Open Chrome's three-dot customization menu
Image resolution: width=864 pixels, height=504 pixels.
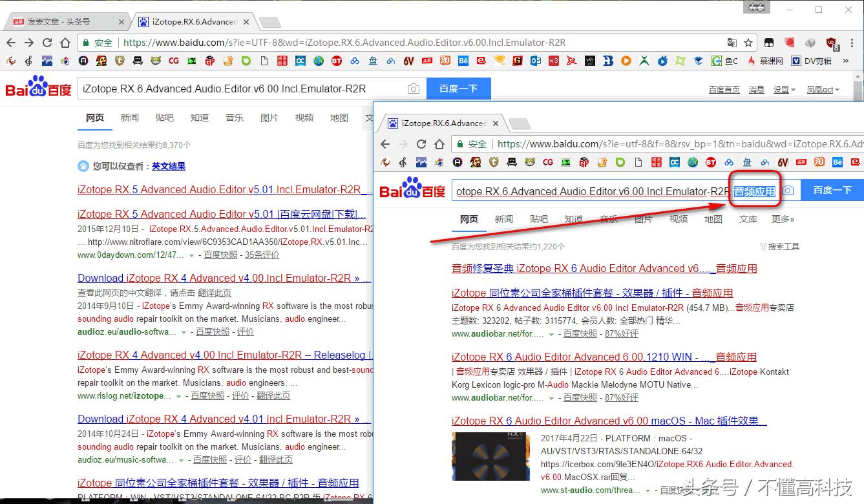852,43
